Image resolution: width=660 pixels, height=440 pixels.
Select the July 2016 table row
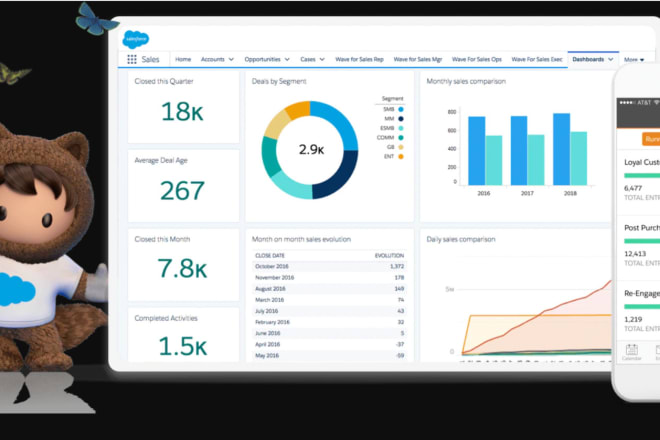tap(330, 311)
